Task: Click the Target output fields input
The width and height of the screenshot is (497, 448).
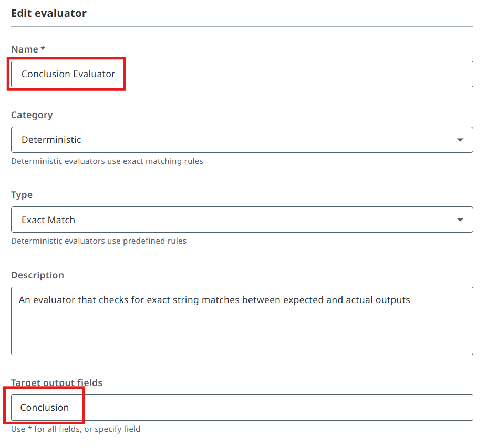Action: click(x=242, y=408)
